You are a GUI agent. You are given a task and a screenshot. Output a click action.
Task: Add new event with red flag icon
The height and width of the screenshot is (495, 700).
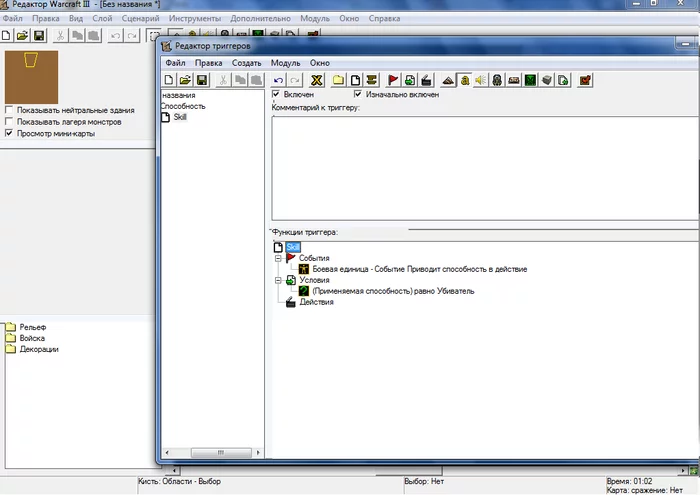(393, 80)
